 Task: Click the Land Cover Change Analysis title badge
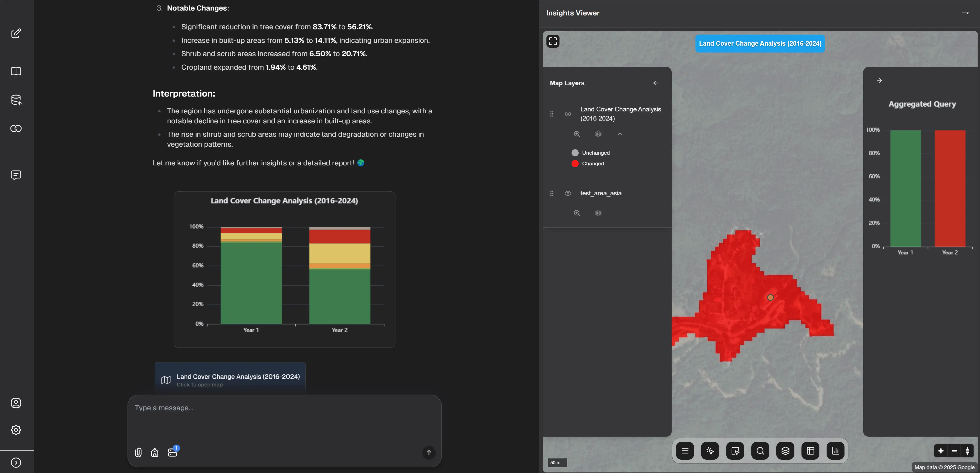coord(760,43)
